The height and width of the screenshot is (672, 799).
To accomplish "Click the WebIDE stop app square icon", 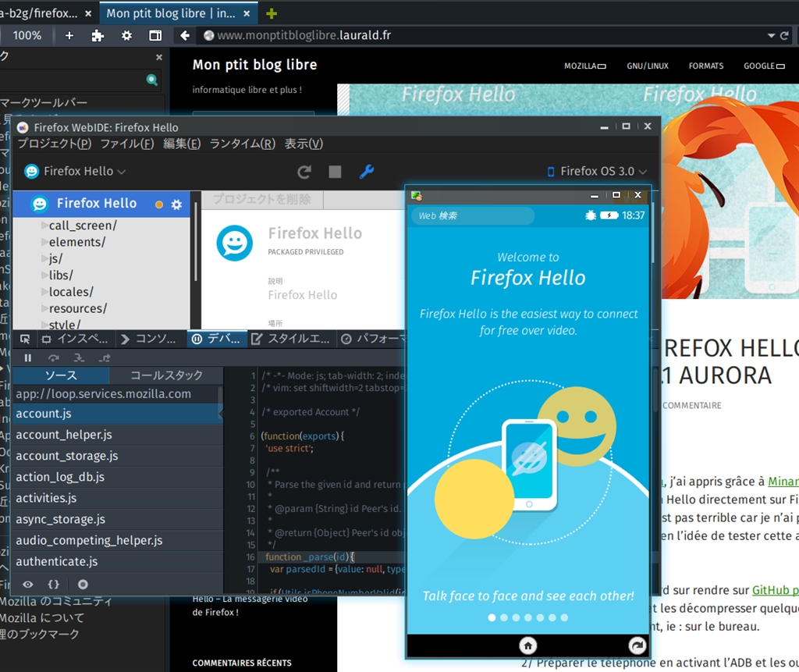I will [x=335, y=172].
